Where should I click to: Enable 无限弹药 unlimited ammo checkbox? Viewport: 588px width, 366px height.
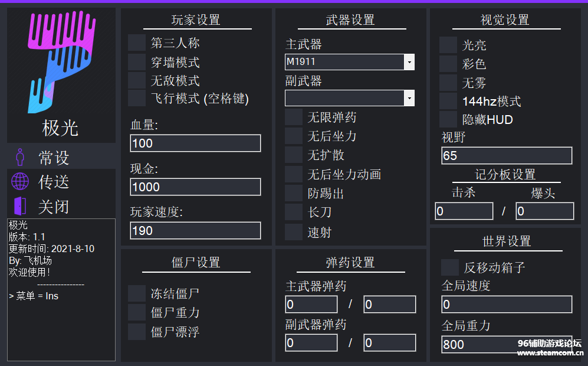[294, 117]
